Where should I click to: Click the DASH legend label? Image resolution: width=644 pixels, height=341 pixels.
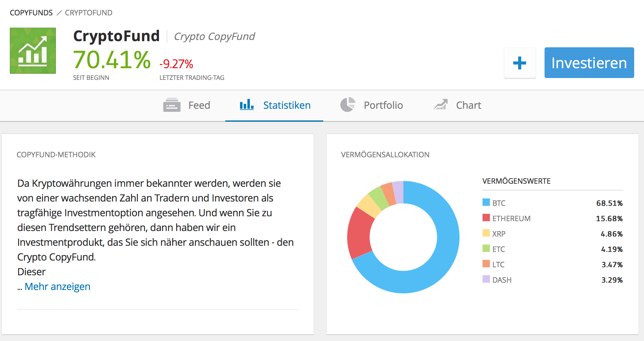click(502, 280)
